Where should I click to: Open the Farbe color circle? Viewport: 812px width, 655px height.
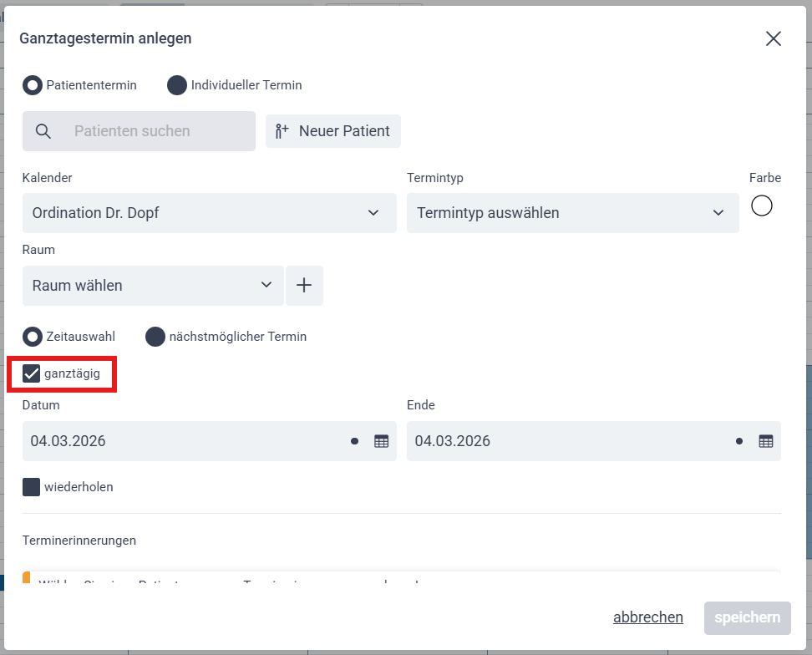tap(761, 206)
